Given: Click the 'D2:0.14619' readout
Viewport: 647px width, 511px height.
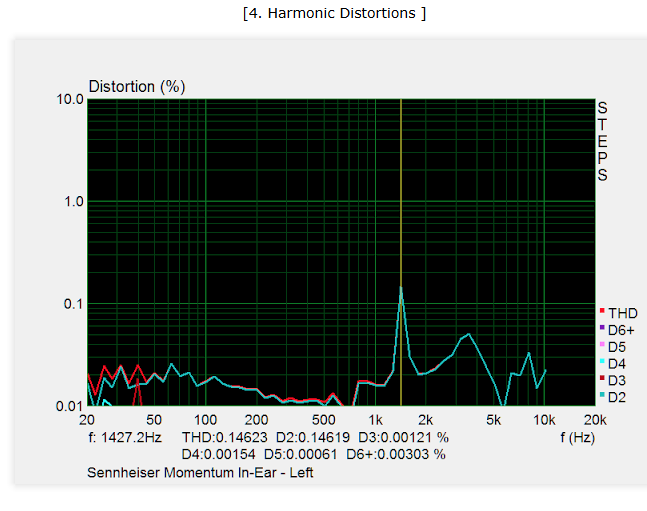Looking at the screenshot, I should 313,437.
